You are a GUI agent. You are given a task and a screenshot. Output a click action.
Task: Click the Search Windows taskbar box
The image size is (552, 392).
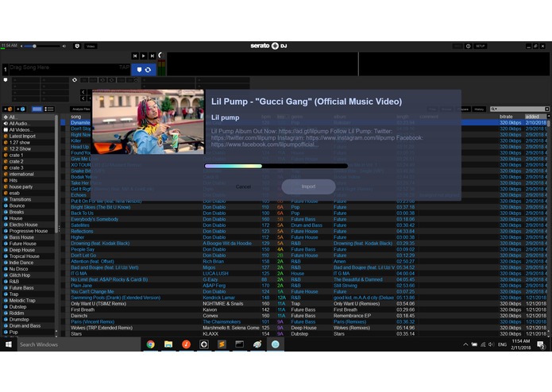coord(79,344)
